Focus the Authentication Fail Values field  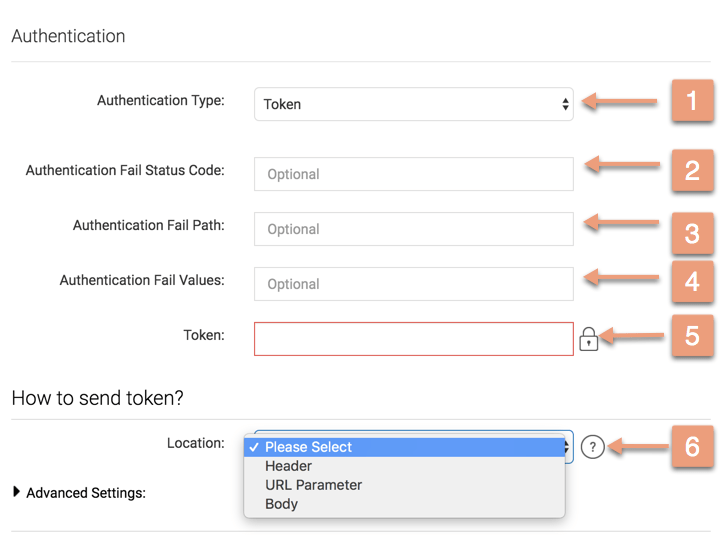tap(413, 284)
